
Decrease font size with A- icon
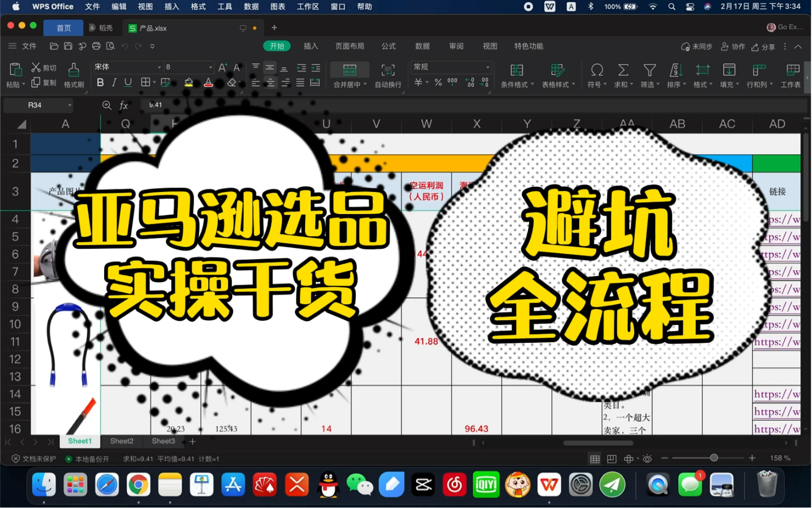click(237, 67)
